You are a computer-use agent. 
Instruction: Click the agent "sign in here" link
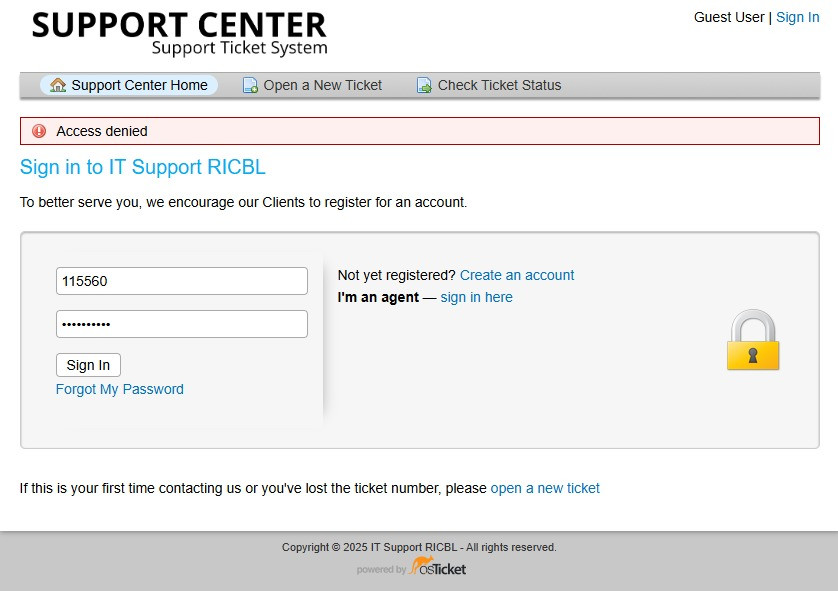point(476,297)
